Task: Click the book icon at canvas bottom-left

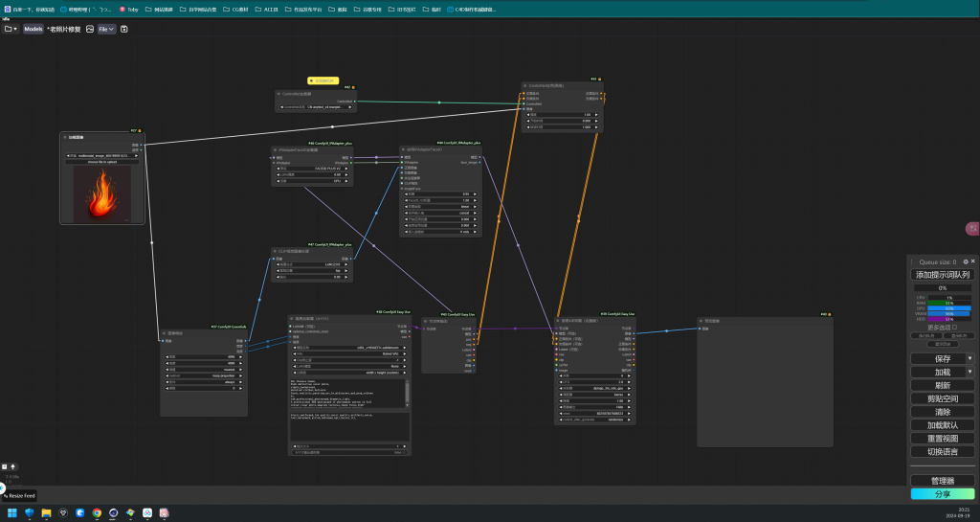Action: point(5,466)
